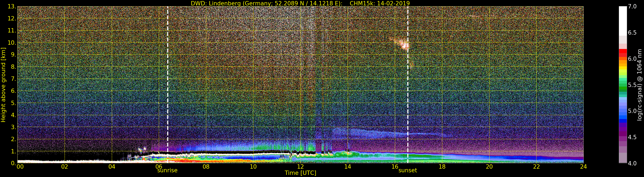Click the time axis tick label 12
The image size is (644, 177).
coord(300,166)
